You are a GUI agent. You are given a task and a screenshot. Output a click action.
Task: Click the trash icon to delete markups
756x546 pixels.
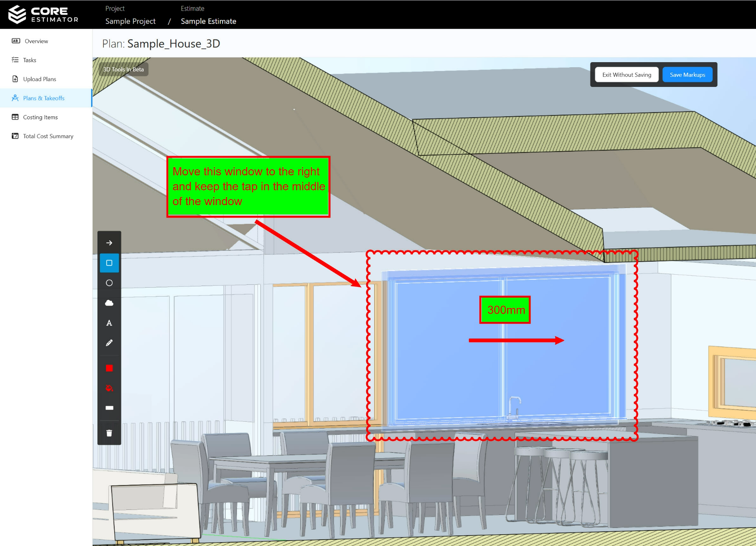109,433
